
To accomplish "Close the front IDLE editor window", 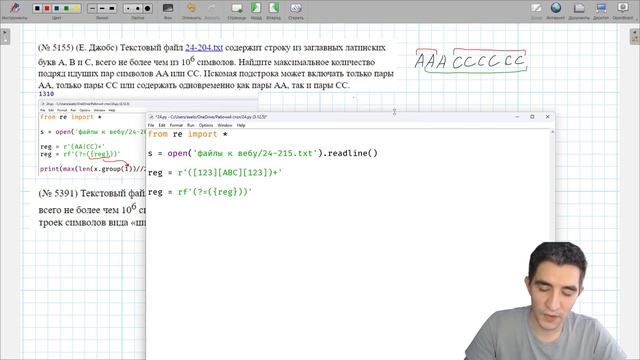I will (547, 117).
